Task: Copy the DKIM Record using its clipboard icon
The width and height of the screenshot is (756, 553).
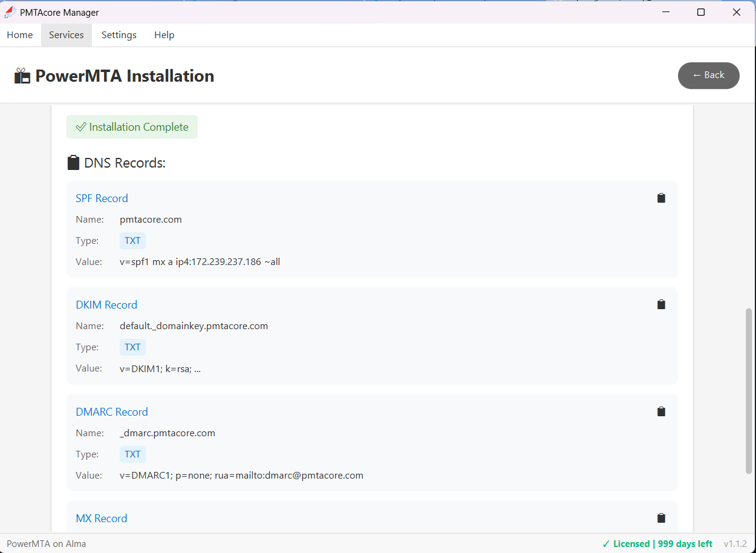Action: (661, 304)
